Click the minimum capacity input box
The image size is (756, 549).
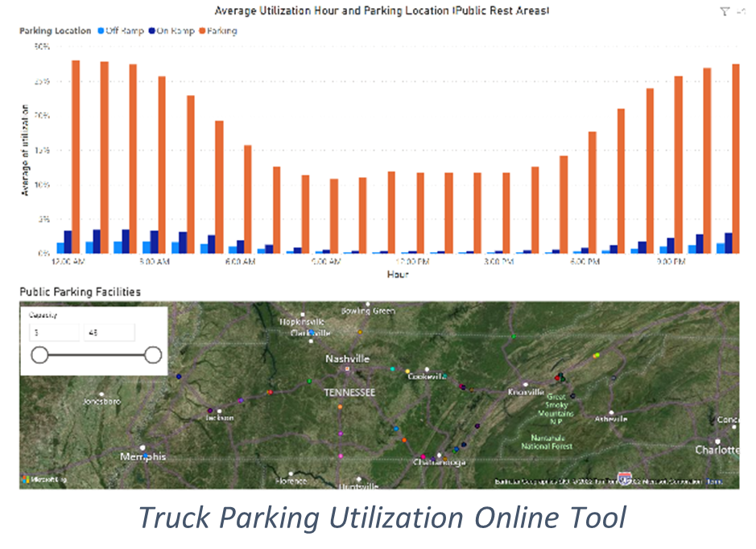click(x=53, y=332)
